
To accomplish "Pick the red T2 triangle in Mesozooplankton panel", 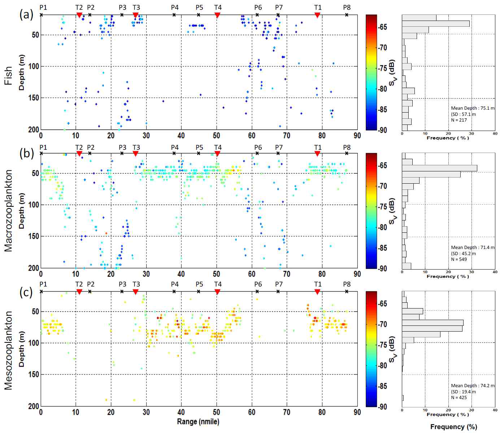I will [79, 292].
